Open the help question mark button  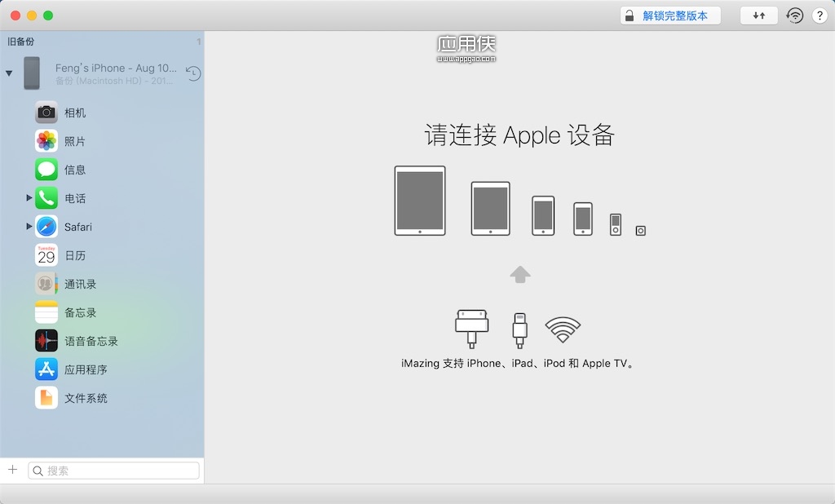[x=820, y=15]
